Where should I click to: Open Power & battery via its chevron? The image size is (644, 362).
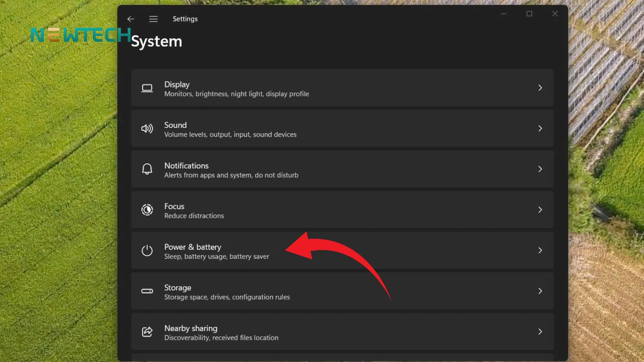tap(540, 251)
